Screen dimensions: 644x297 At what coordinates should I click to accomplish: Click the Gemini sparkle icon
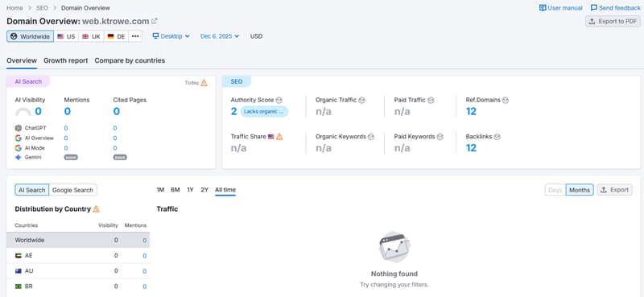point(18,157)
